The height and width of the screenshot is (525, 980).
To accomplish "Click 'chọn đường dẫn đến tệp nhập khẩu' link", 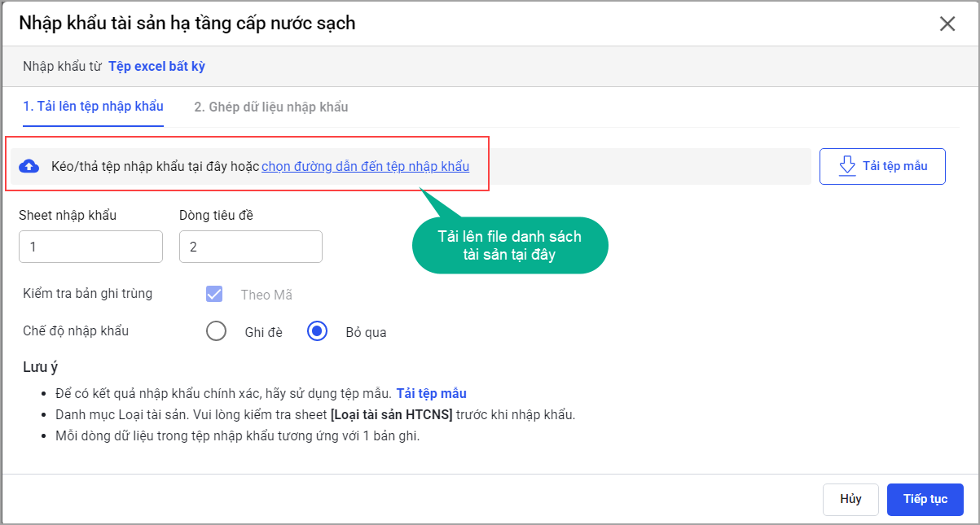I will pyautogui.click(x=365, y=166).
